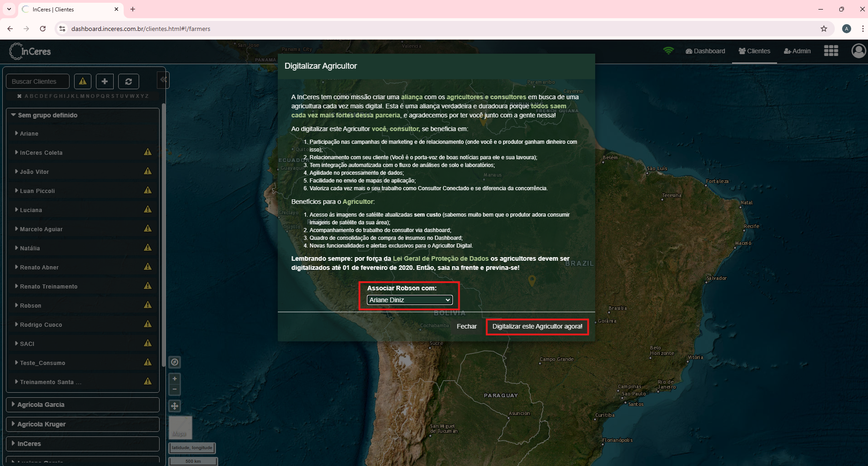Click the map compass icon
The height and width of the screenshot is (466, 868).
click(175, 362)
